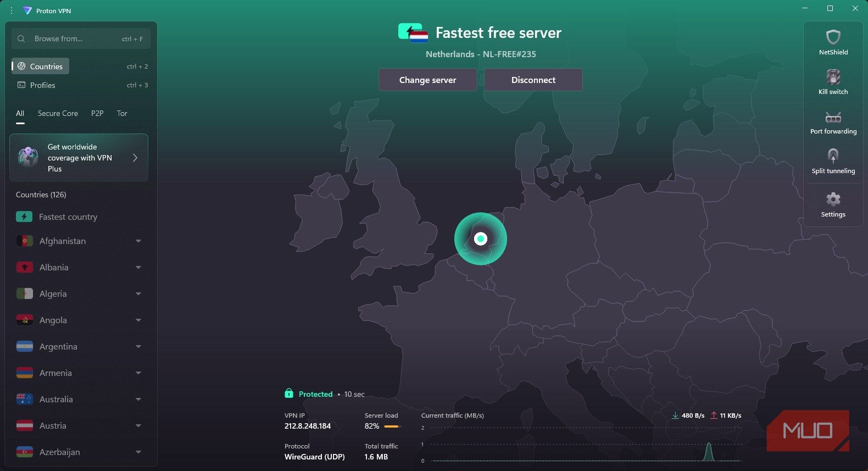Screen dimensions: 868x471
Task: Expand the Algeria server list
Action: click(138, 293)
